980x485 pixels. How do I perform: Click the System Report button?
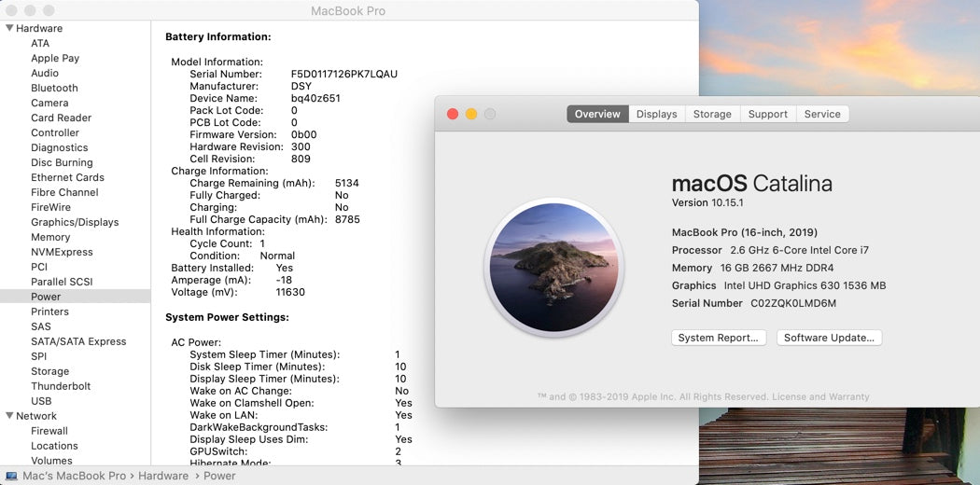click(x=719, y=338)
